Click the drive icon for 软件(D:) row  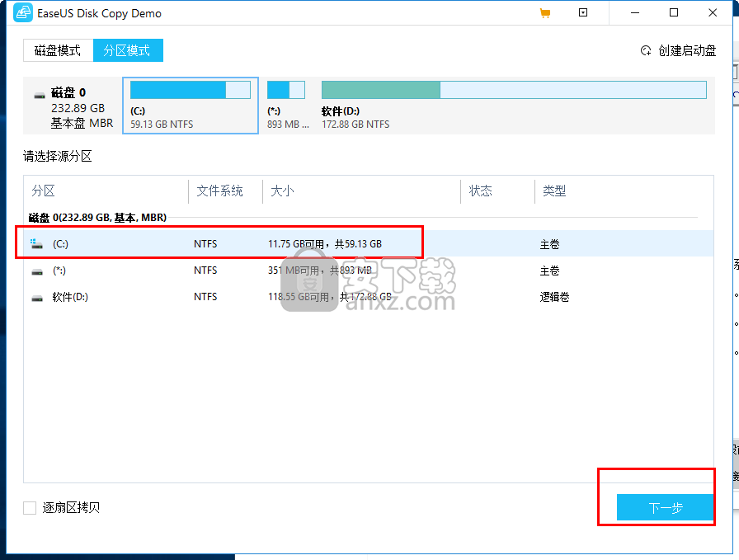(37, 298)
